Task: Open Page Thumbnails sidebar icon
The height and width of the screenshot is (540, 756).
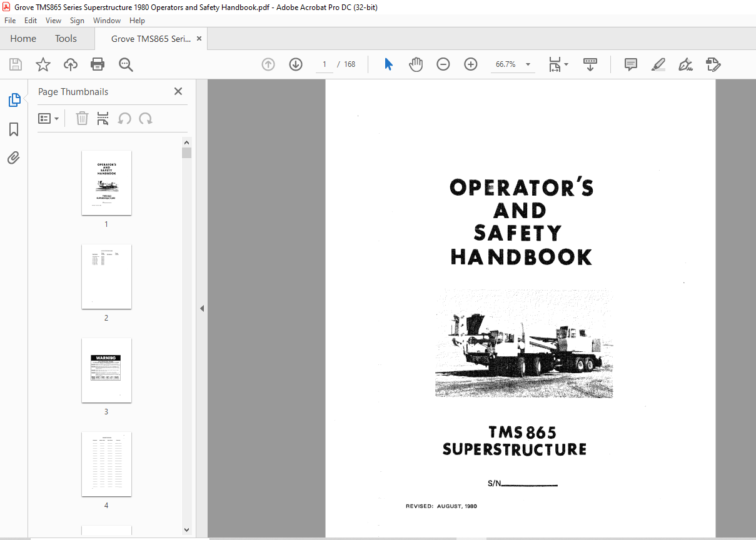Action: pos(14,100)
